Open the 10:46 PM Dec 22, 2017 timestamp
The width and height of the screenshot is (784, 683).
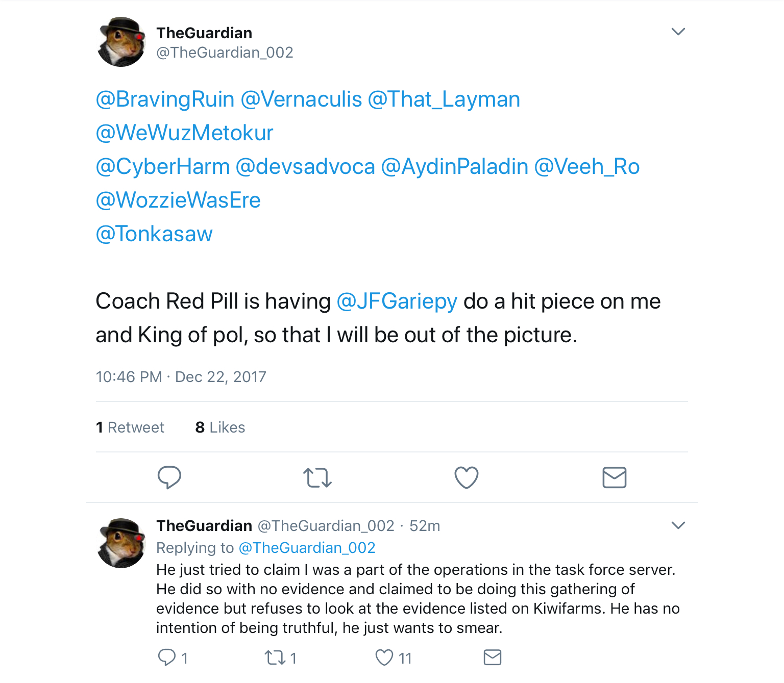181,377
